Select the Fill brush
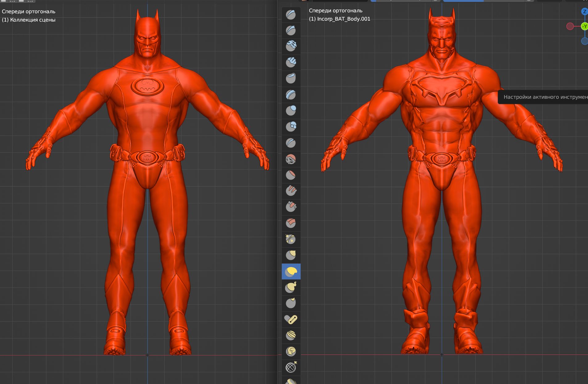The image size is (588, 384). coord(291,191)
